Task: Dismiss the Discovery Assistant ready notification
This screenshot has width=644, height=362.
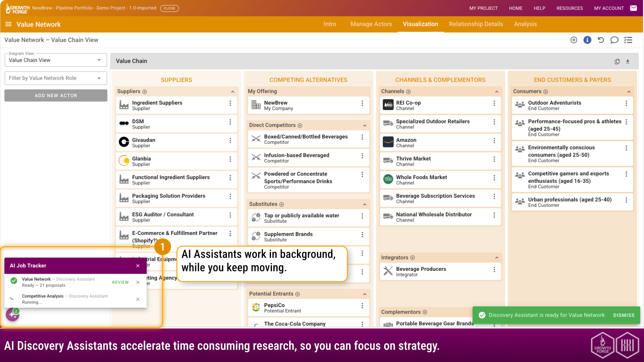Action: pyautogui.click(x=624, y=315)
